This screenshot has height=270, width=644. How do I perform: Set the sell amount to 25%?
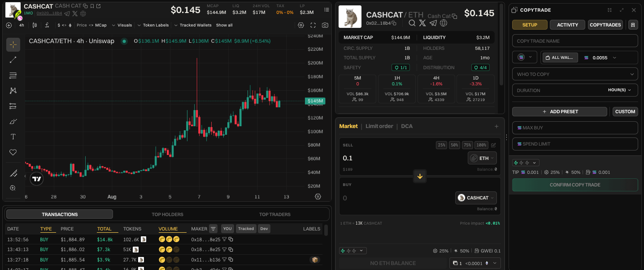pyautogui.click(x=441, y=145)
